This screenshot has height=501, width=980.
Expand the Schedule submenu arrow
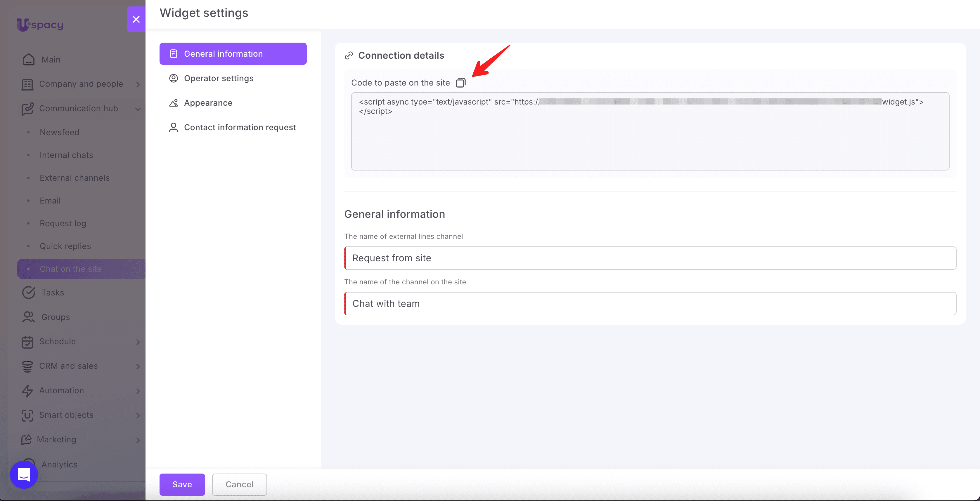138,342
